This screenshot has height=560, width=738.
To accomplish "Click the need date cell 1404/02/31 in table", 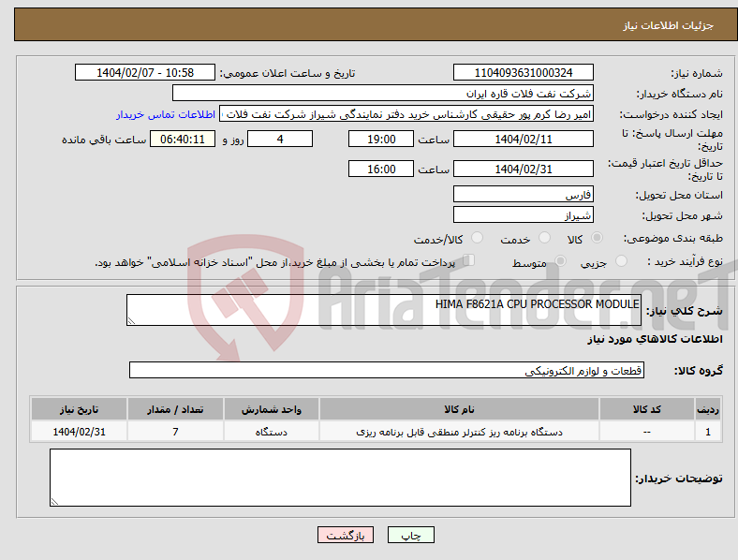I will click(x=79, y=432).
